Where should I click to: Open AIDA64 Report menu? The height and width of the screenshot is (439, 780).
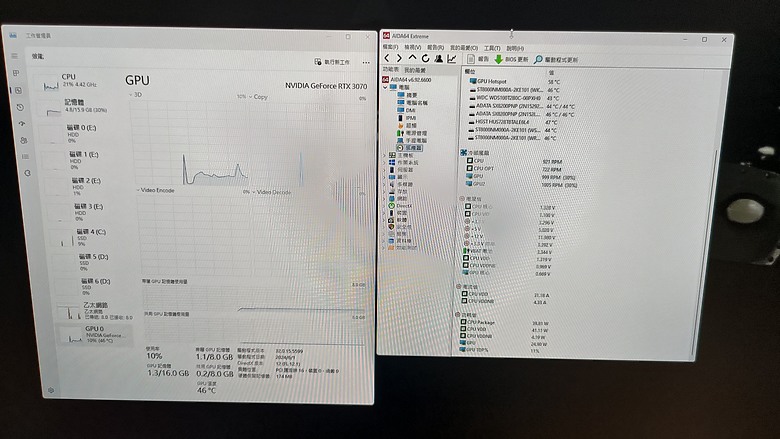coord(435,47)
